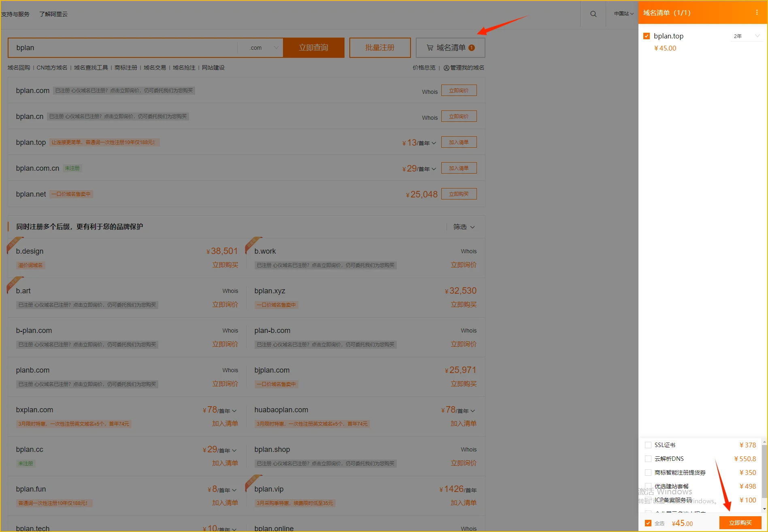Click the planb.com domain name

coord(33,370)
